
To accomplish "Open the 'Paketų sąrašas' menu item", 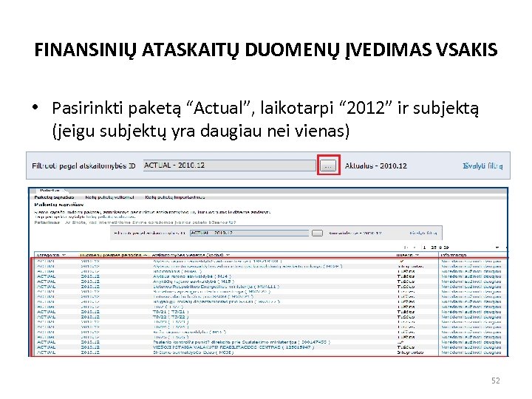I will (54, 197).
